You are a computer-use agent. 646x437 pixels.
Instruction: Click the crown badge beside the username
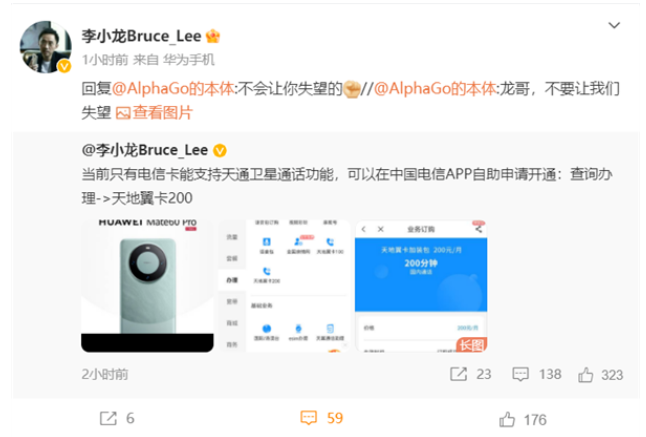(x=213, y=36)
